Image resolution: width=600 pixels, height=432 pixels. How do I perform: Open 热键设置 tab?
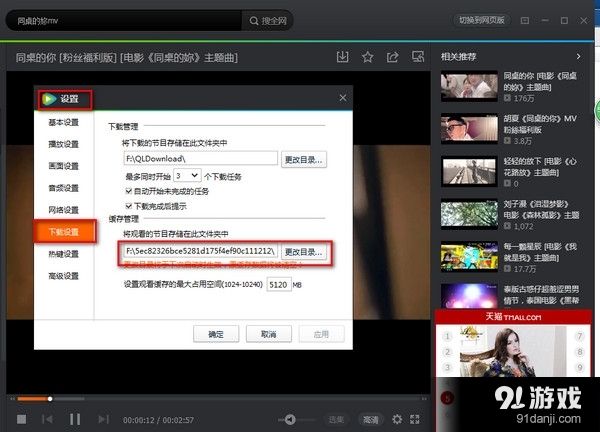[64, 254]
